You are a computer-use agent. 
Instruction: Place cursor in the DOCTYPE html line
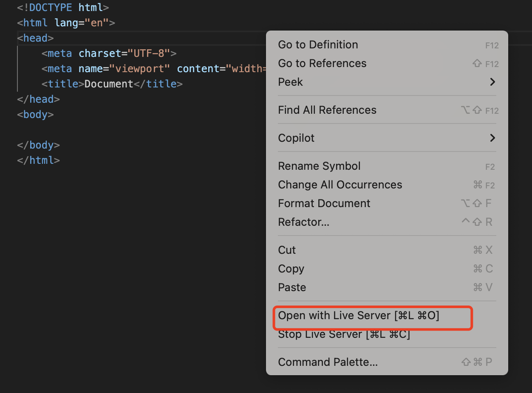(x=63, y=7)
